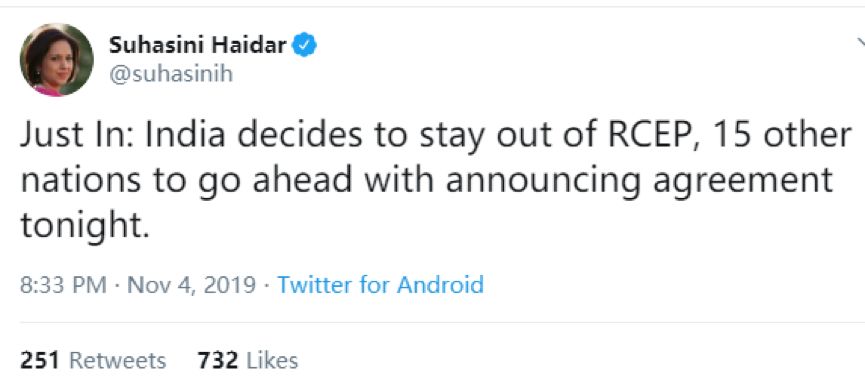Click the number 732 like count
This screenshot has width=865, height=379.
[x=218, y=360]
